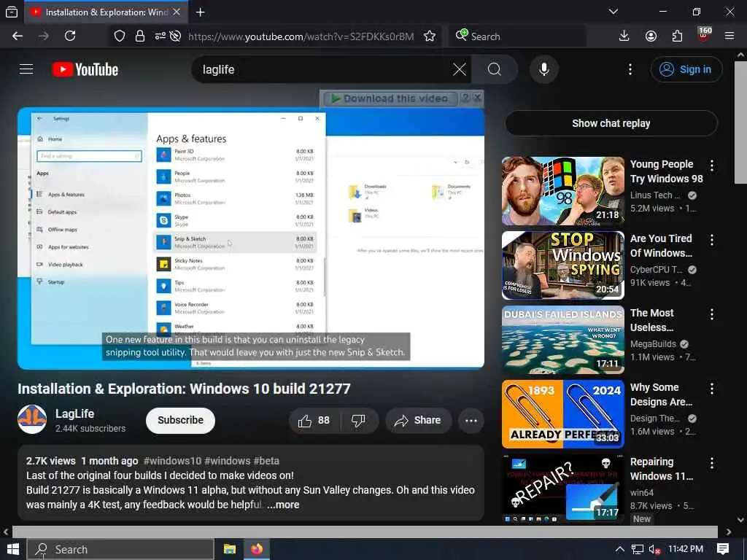Viewport: 747px width, 560px height.
Task: Open paperclip 1893 2024 video thumbnail
Action: click(x=562, y=414)
